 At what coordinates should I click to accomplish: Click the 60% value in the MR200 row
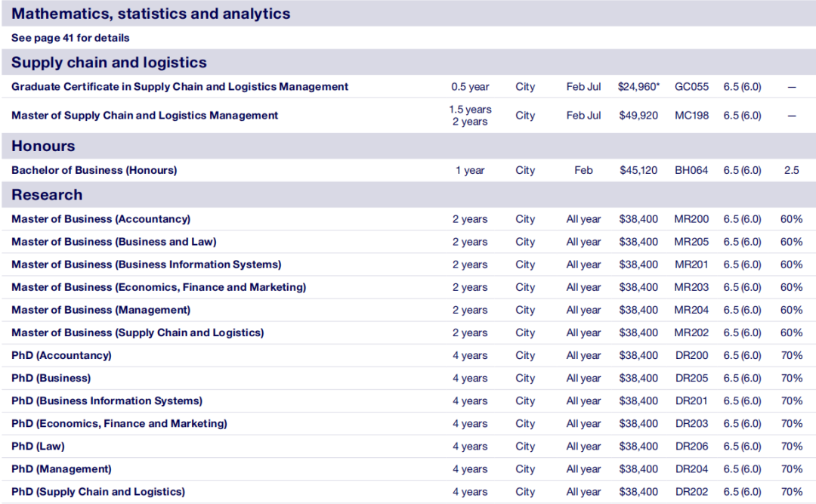tap(792, 219)
